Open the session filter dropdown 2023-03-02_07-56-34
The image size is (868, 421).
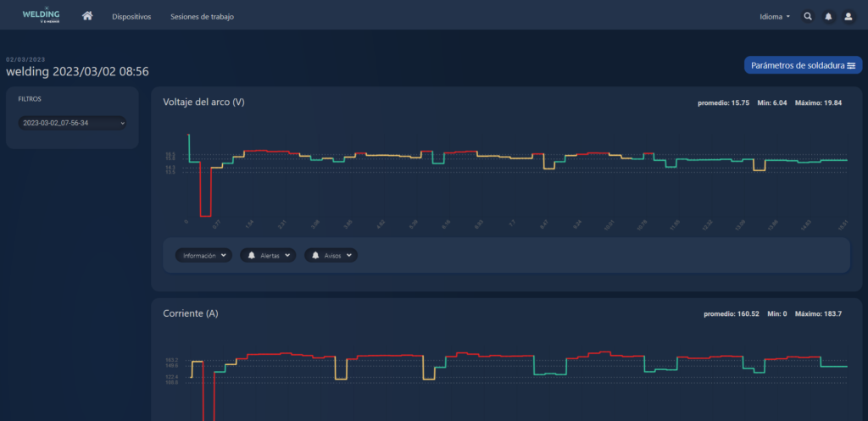point(72,123)
